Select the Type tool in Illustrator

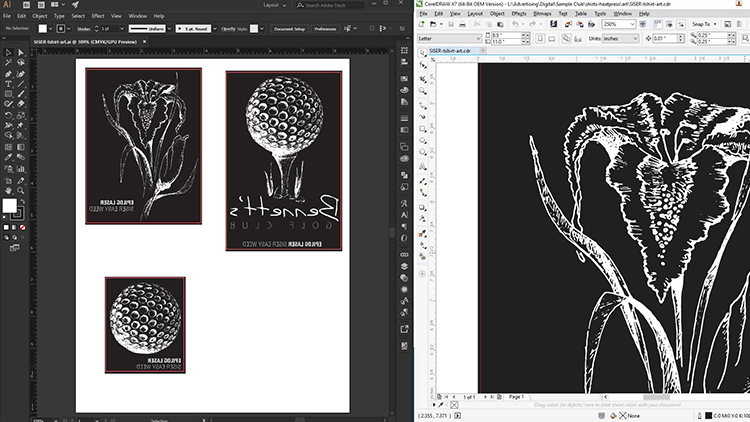[8, 84]
